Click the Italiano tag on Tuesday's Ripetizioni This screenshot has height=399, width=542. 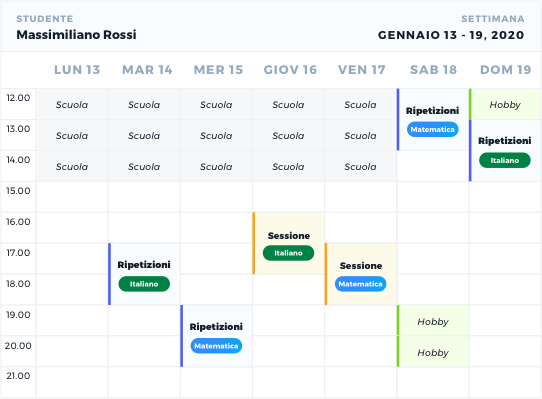click(x=144, y=284)
